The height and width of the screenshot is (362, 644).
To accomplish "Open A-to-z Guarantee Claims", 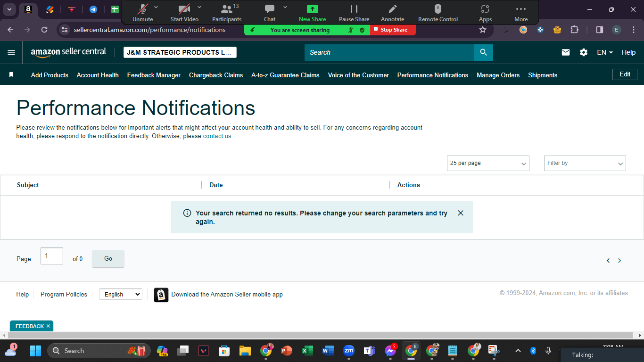I will (x=285, y=75).
